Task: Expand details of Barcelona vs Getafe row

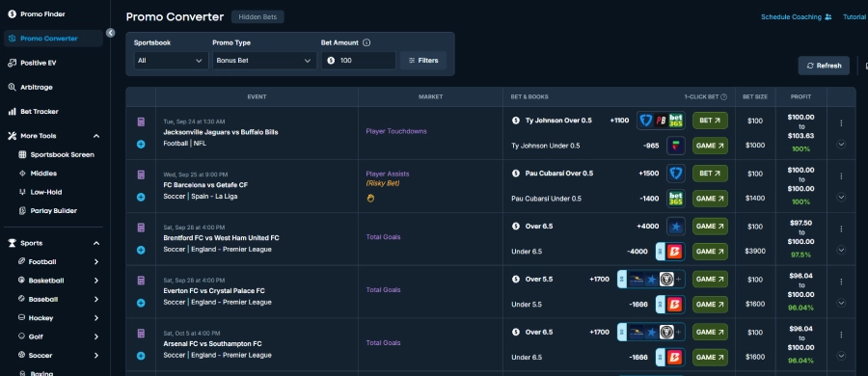Action: (x=841, y=197)
